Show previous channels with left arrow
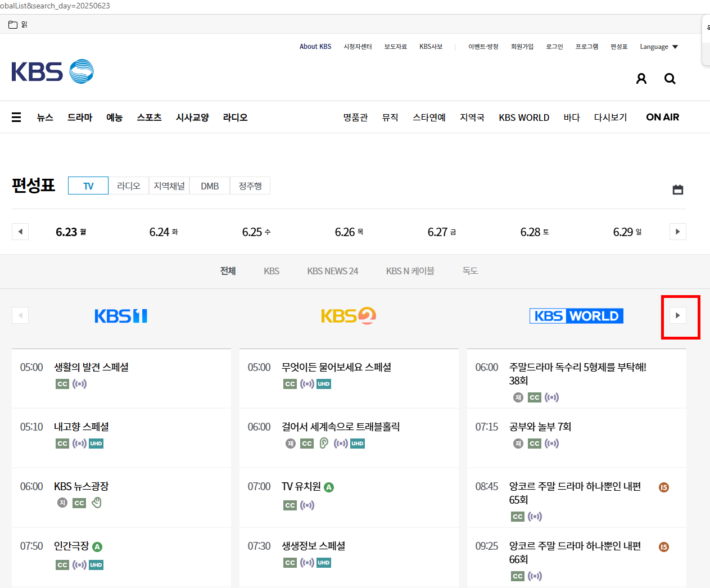This screenshot has height=588, width=710. click(x=20, y=315)
